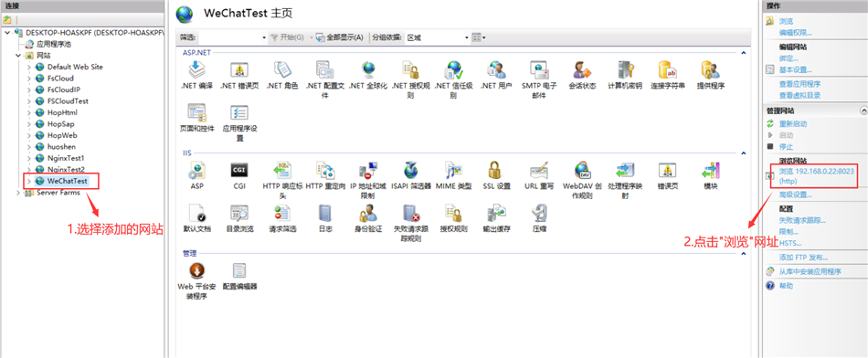Click 全部显示(A) in the toolbar
The image size is (868, 358).
point(339,37)
